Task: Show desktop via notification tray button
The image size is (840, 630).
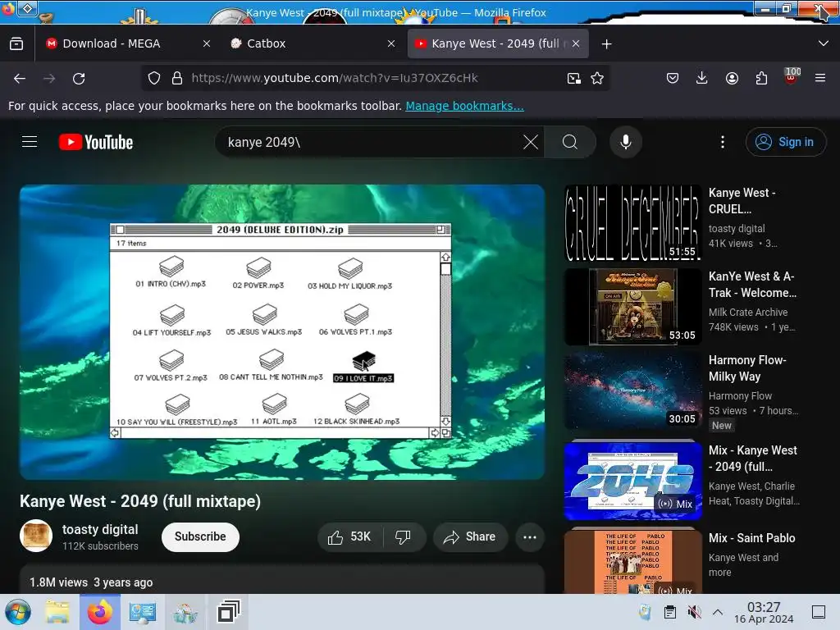Action: tap(819, 612)
